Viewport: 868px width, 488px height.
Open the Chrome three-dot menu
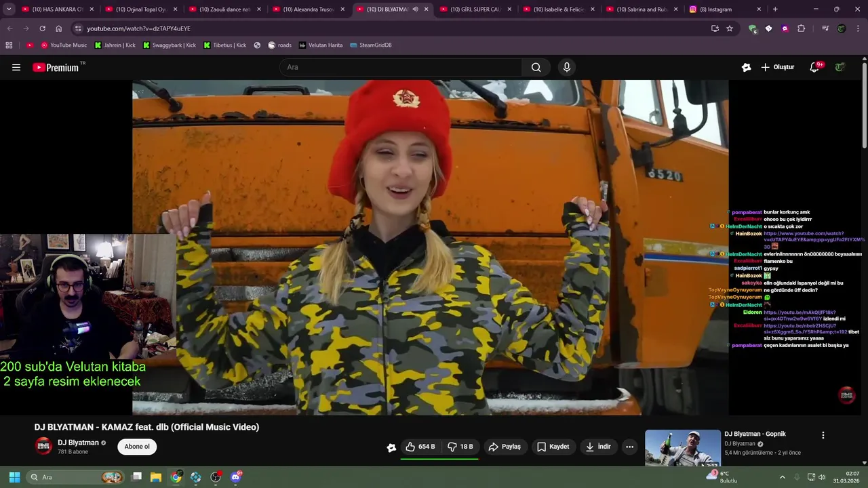pos(858,28)
